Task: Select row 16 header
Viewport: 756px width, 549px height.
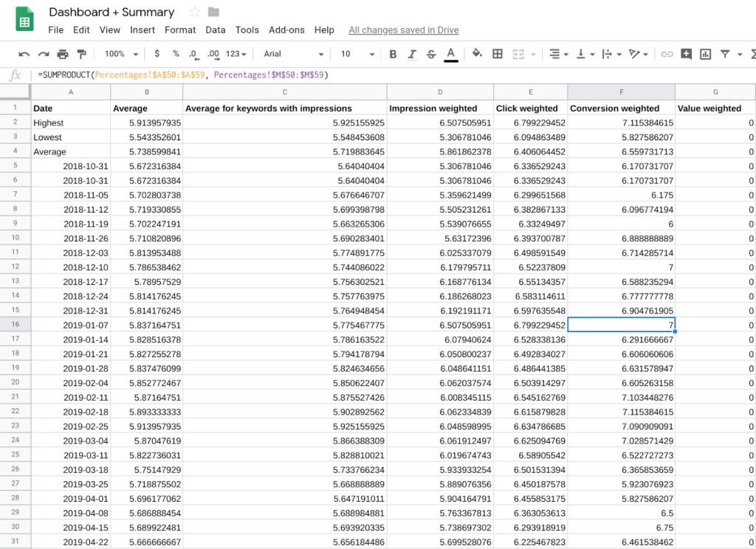Action: (x=16, y=325)
